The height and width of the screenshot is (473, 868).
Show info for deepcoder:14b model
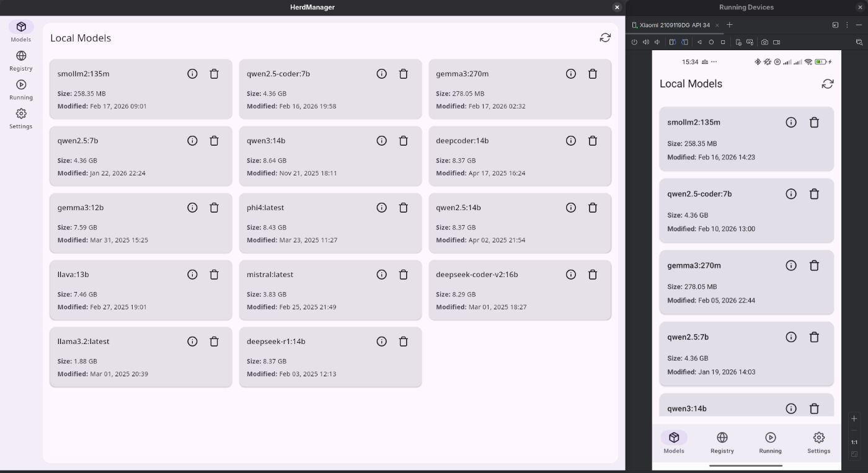(571, 141)
